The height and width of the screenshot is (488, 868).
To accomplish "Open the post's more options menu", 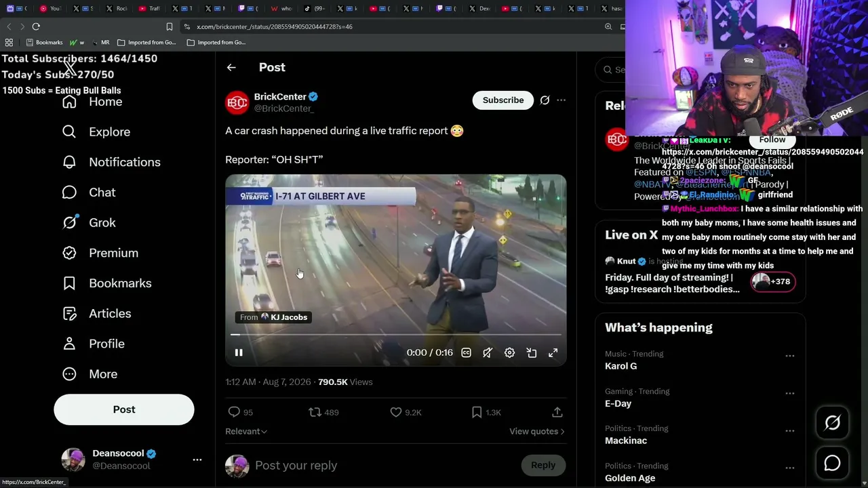I will coord(561,100).
